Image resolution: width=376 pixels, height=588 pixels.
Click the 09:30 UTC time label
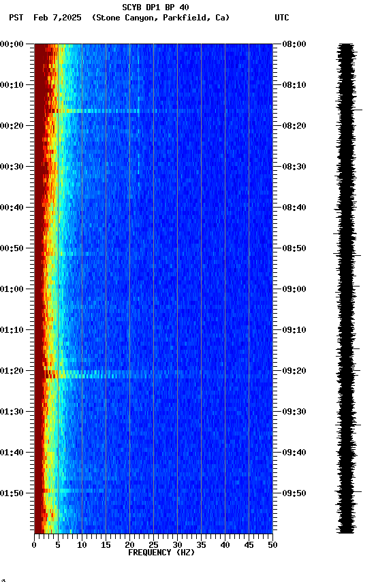coord(294,412)
